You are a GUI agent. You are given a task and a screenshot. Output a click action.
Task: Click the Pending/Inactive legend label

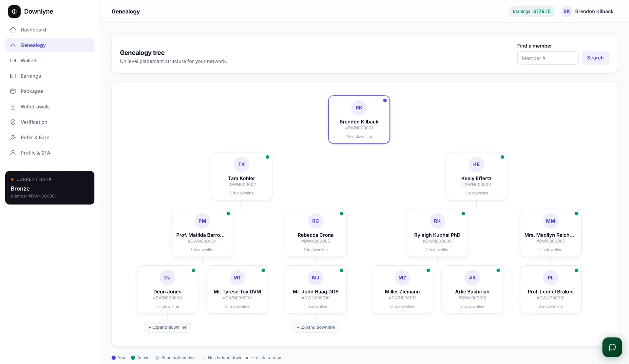178,358
